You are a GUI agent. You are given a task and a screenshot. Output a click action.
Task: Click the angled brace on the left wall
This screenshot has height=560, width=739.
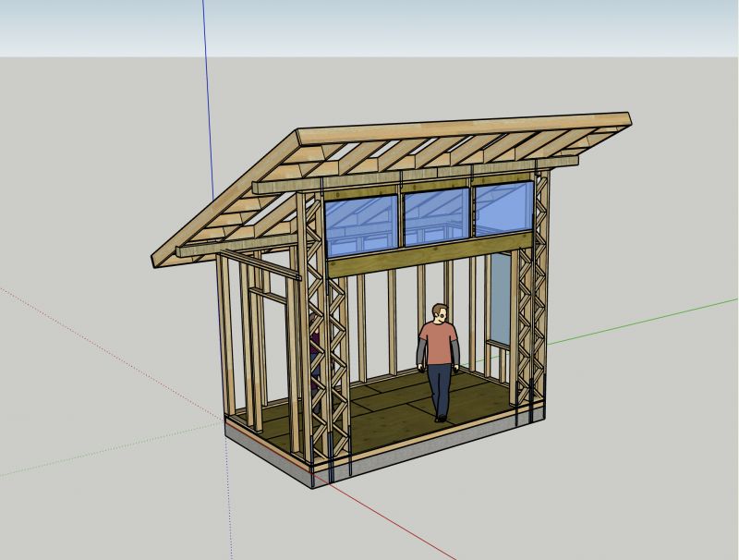click(x=260, y=265)
